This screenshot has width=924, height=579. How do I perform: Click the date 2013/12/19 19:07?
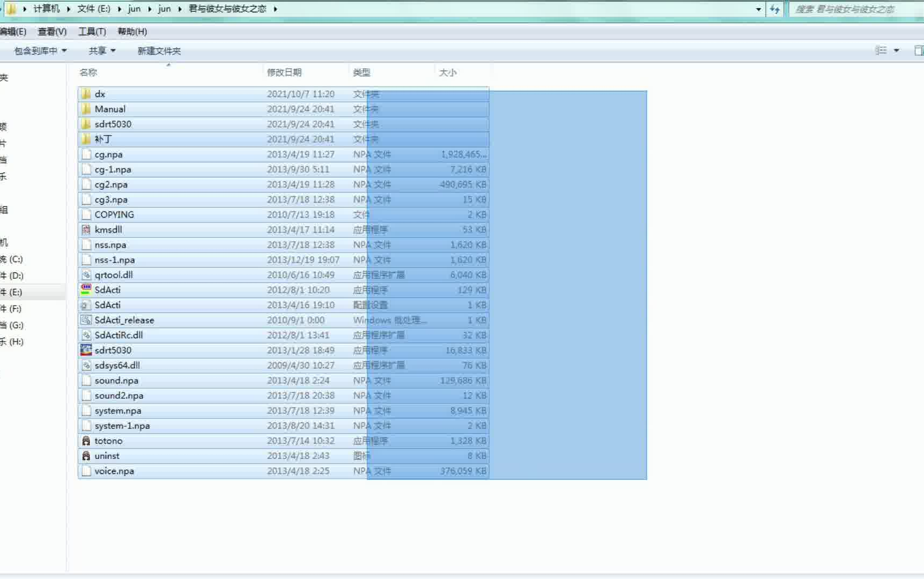click(x=303, y=260)
